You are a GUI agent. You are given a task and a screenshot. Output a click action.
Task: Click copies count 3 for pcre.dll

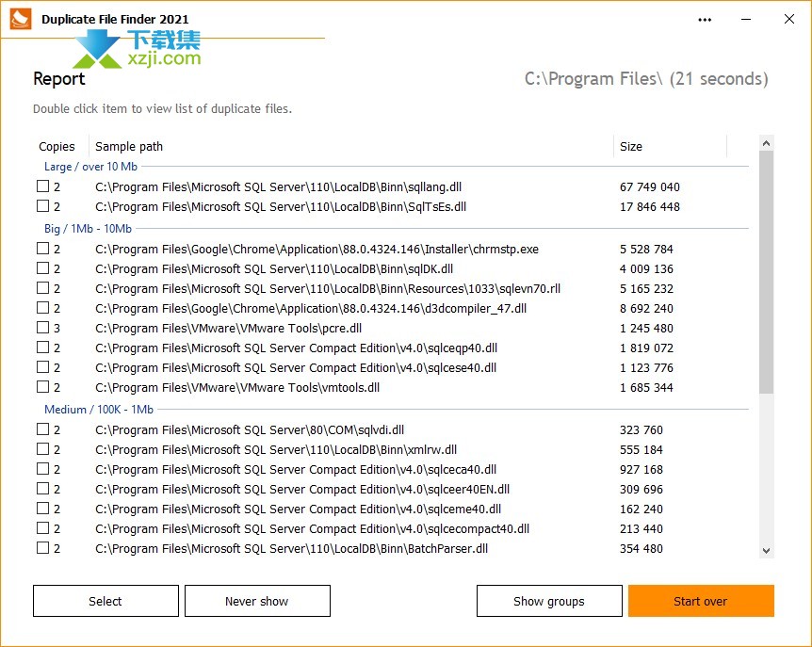pos(57,328)
